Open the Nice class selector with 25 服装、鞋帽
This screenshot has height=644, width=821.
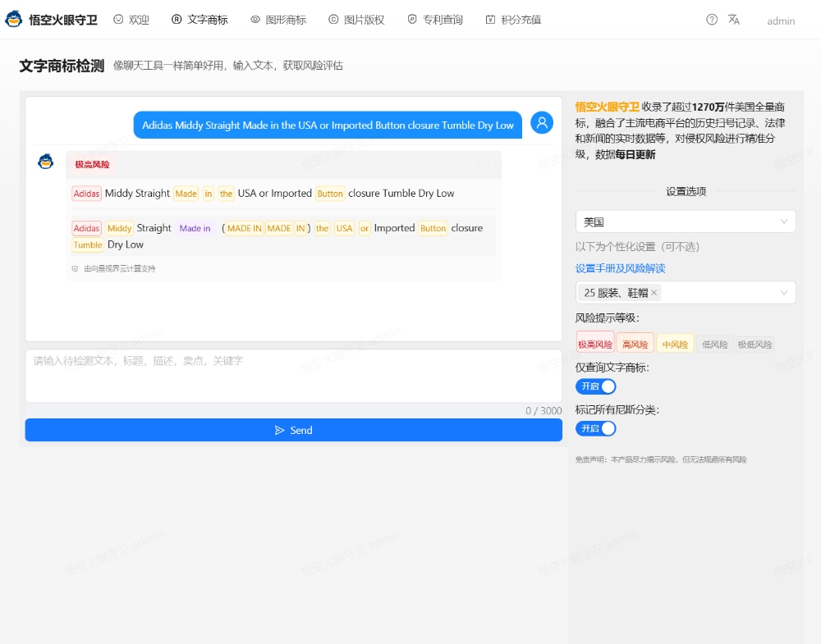click(686, 292)
